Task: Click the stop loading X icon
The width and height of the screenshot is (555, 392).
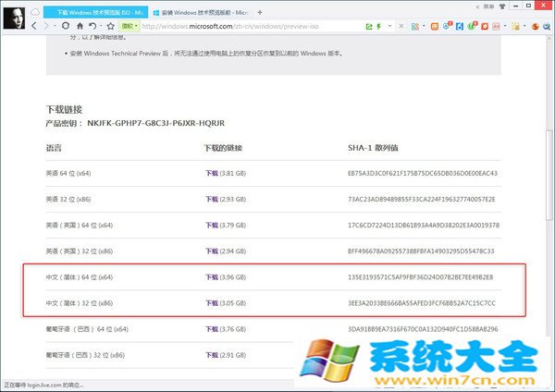Action: pos(401,26)
